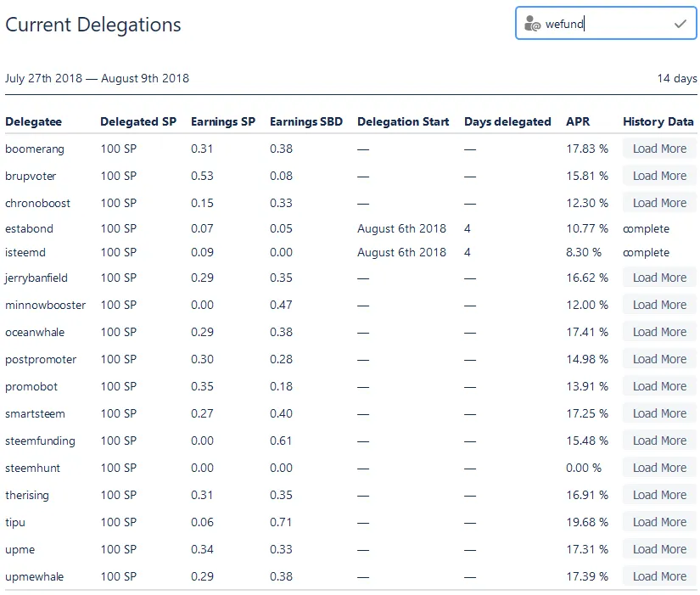Click isteemd's August 6th 2018 start date
Viewport: 700px width, 595px height.
coord(401,252)
